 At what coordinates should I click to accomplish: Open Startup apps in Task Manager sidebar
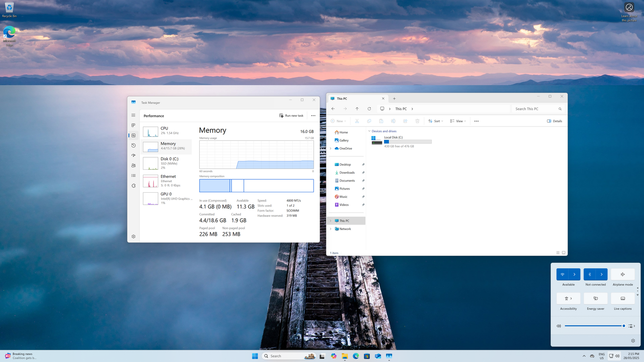(x=133, y=156)
